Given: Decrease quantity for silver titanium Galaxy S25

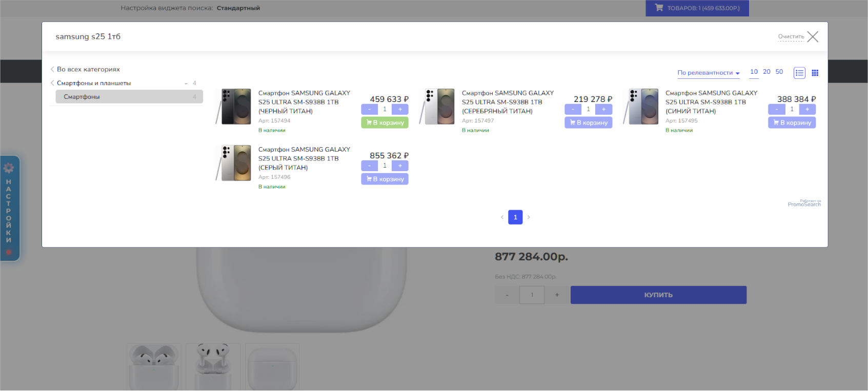Looking at the screenshot, I should click(x=573, y=109).
